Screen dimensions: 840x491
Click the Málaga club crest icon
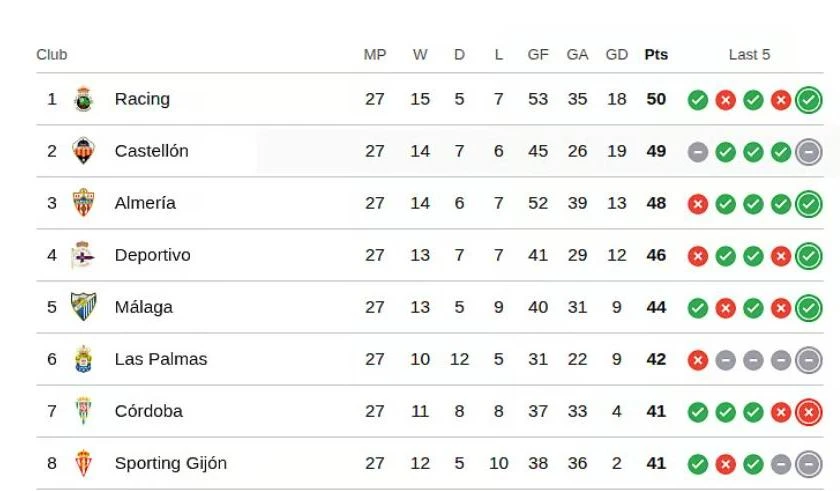point(84,307)
